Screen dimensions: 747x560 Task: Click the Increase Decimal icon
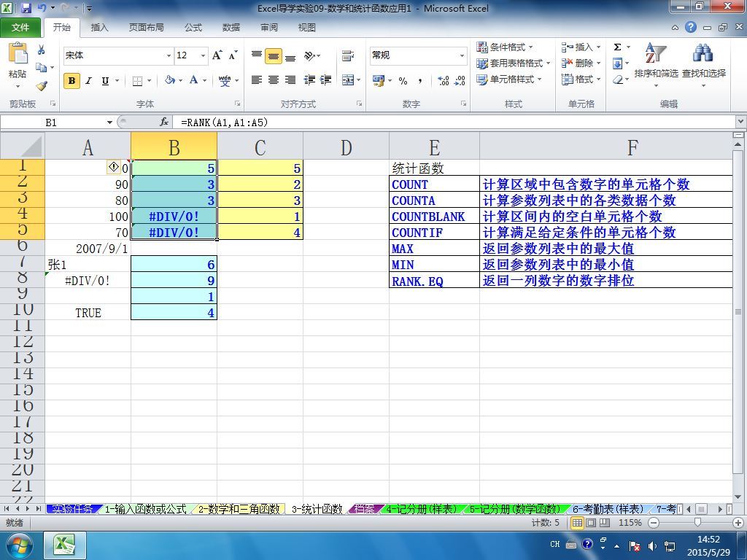(443, 80)
